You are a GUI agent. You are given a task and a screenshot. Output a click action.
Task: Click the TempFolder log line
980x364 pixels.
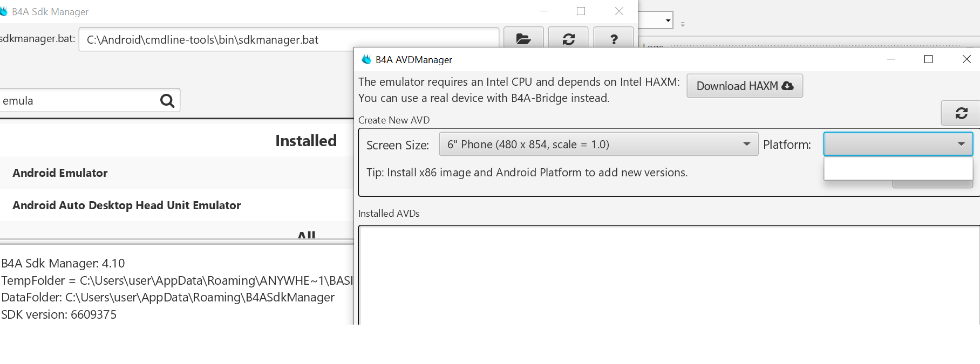pyautogui.click(x=177, y=280)
